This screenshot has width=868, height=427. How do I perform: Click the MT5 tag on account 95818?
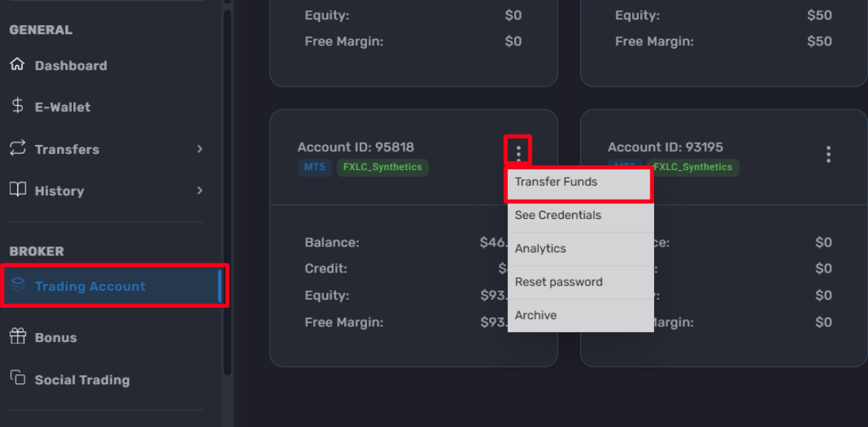[314, 167]
